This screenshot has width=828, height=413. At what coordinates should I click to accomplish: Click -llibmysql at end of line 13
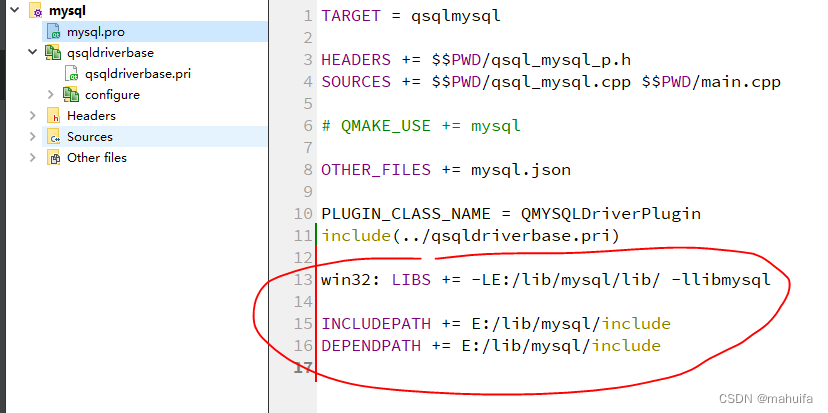[721, 279]
